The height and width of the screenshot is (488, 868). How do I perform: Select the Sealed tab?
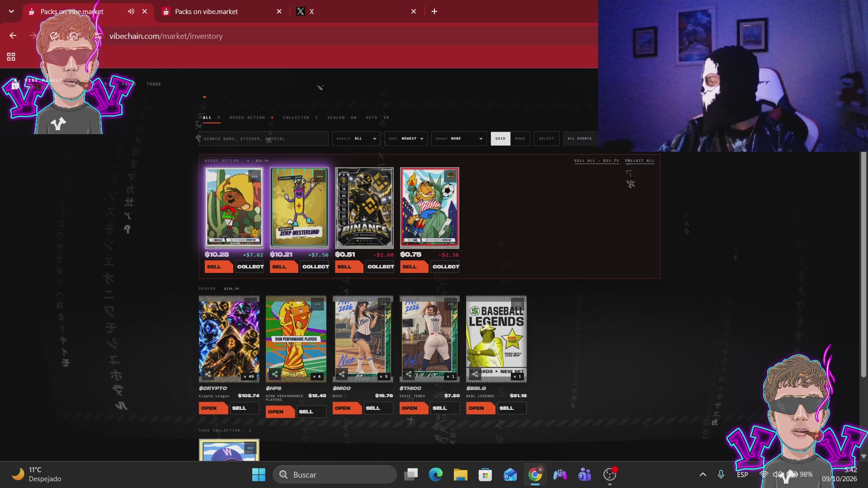tap(342, 117)
